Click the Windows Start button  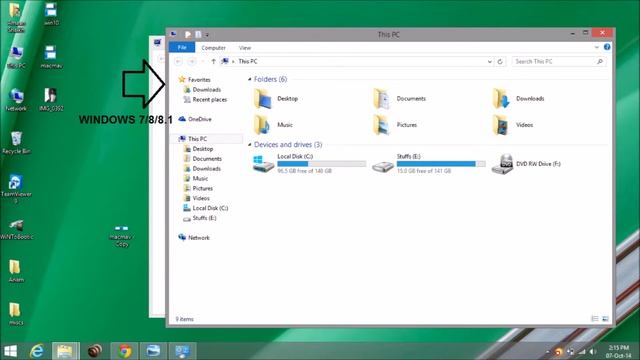(x=10, y=351)
